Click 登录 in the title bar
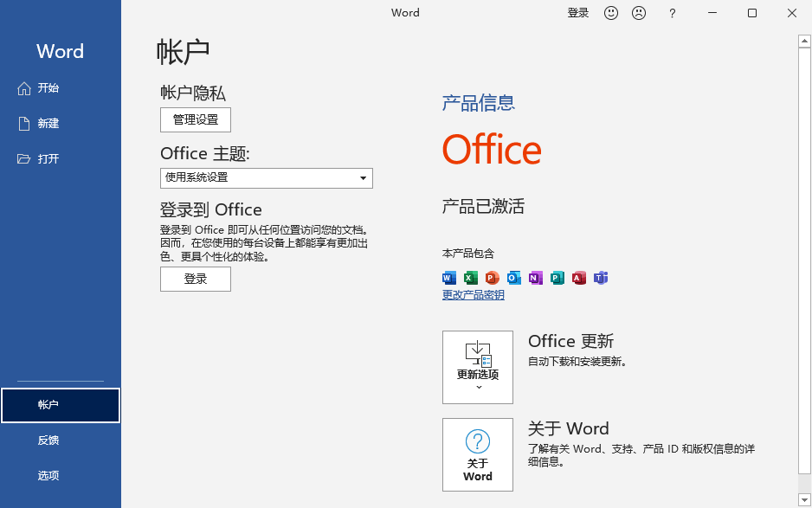The image size is (812, 508). pyautogui.click(x=578, y=13)
